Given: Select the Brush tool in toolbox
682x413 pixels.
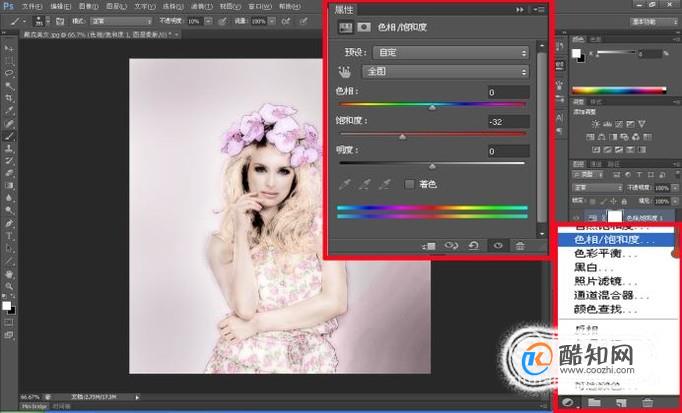Looking at the screenshot, I should click(x=9, y=136).
